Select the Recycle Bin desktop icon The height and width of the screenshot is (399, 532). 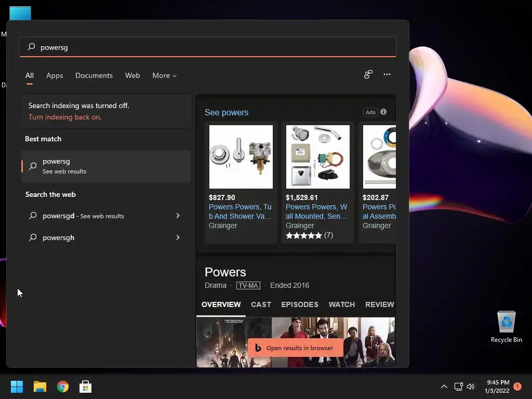(x=506, y=327)
